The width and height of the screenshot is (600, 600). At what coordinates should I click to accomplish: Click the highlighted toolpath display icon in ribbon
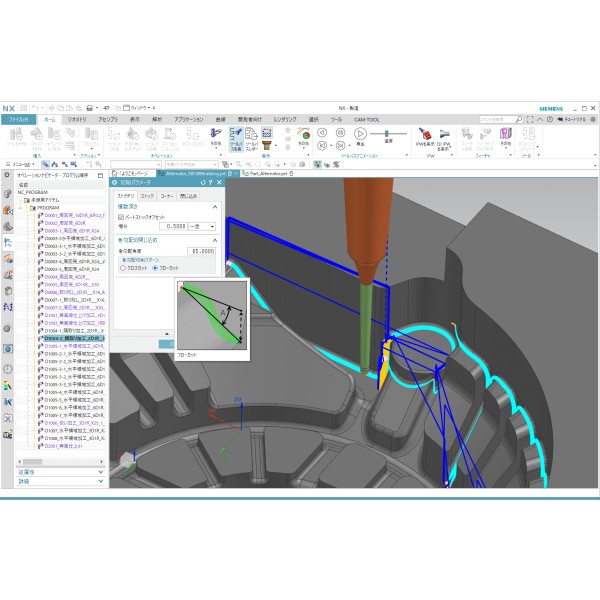(x=236, y=139)
